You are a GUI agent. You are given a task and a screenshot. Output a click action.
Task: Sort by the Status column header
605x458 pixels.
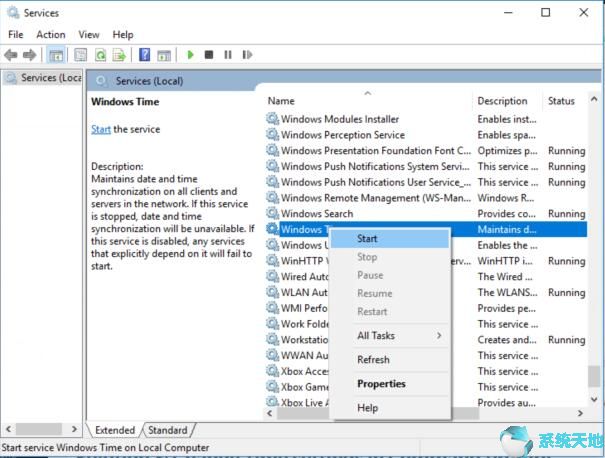pyautogui.click(x=565, y=101)
